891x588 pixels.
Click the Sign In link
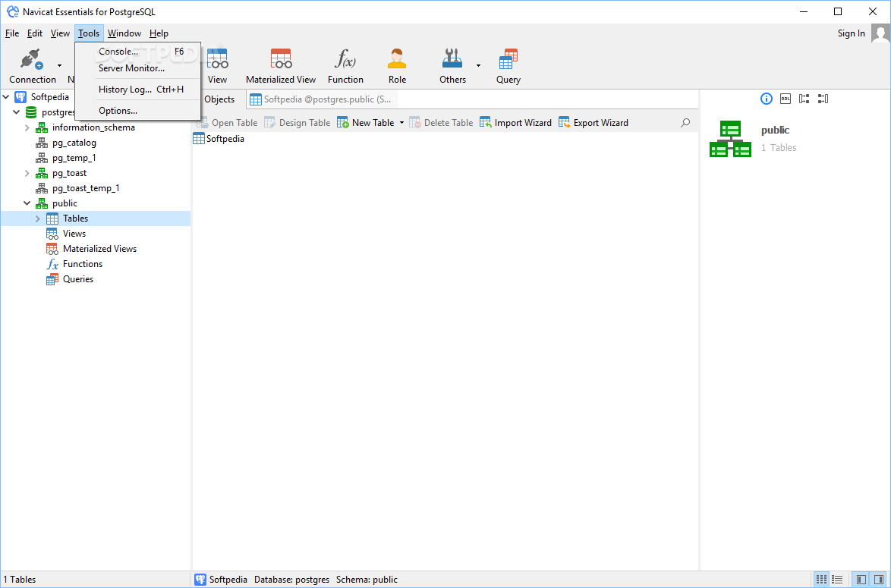(852, 33)
